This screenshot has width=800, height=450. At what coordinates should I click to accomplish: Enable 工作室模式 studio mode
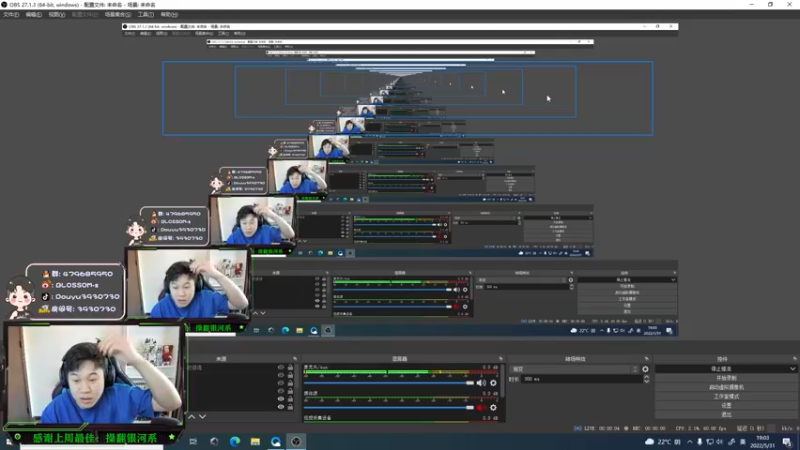click(726, 396)
